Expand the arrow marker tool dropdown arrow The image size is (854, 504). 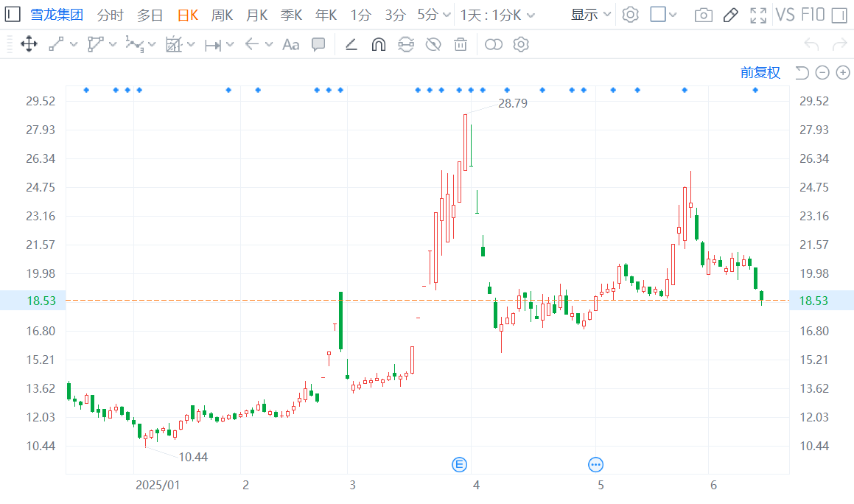[x=269, y=45]
